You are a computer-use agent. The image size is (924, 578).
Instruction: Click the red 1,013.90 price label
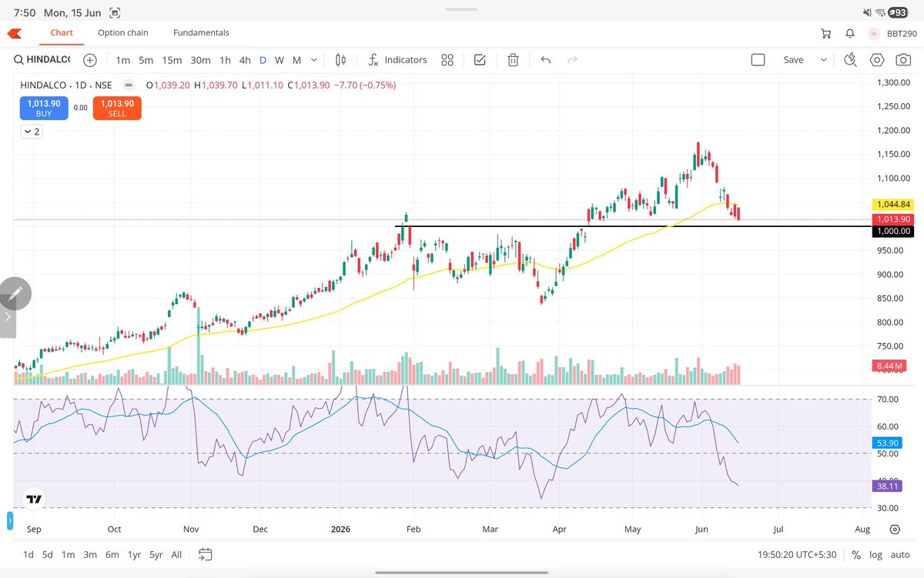892,219
